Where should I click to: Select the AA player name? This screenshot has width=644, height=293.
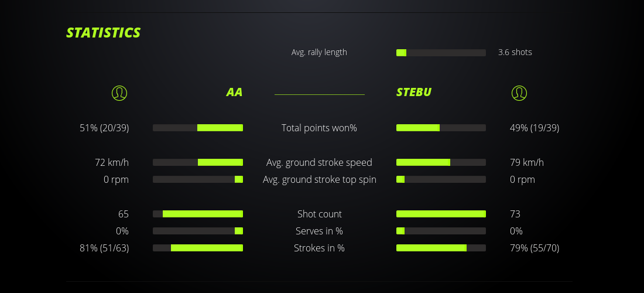coord(234,93)
